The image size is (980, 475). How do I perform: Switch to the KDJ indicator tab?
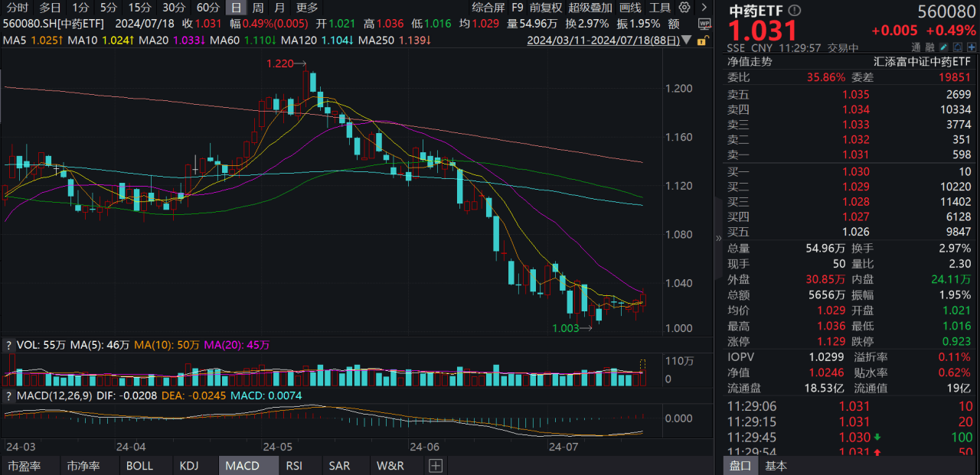(x=188, y=465)
